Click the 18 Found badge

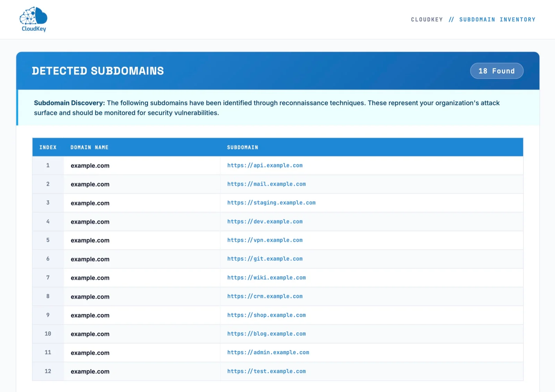point(497,71)
